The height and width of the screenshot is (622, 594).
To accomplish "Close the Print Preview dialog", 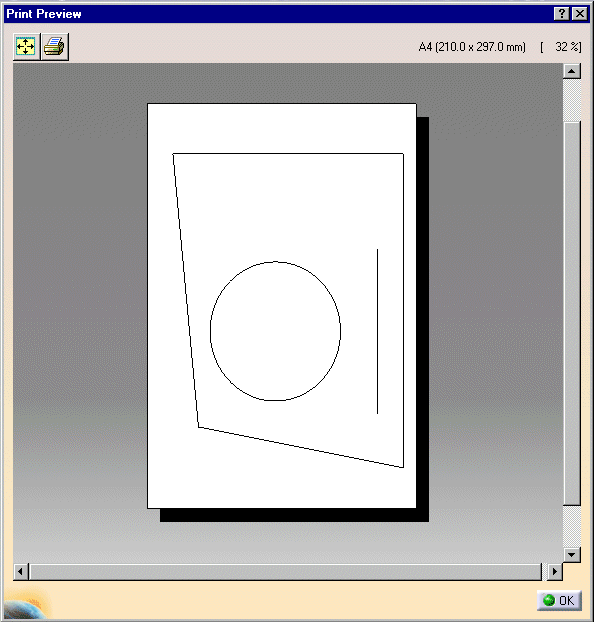I will tap(580, 14).
